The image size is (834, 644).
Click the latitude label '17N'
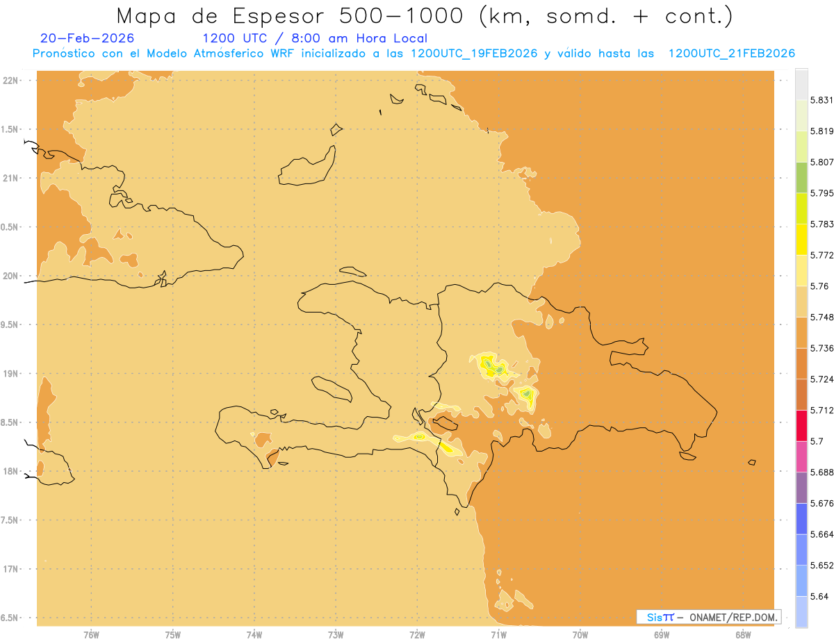point(11,569)
